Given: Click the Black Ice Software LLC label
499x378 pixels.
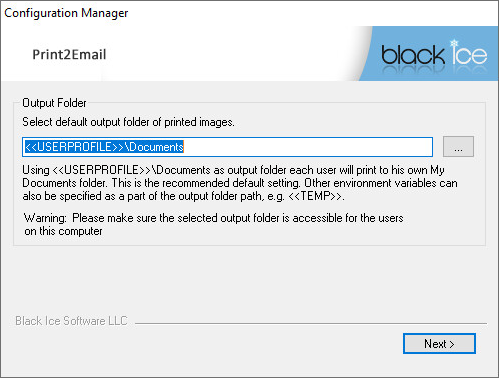Looking at the screenshot, I should [71, 321].
